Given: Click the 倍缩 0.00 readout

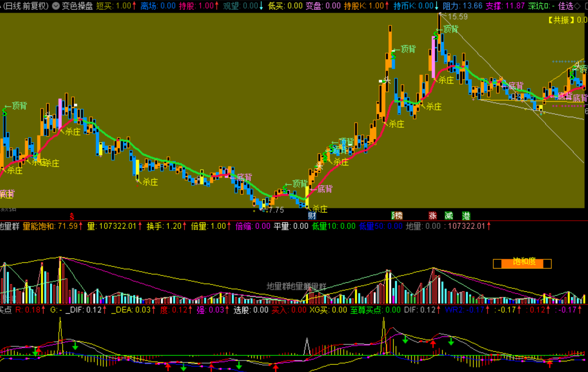Looking at the screenshot, I should tap(253, 226).
